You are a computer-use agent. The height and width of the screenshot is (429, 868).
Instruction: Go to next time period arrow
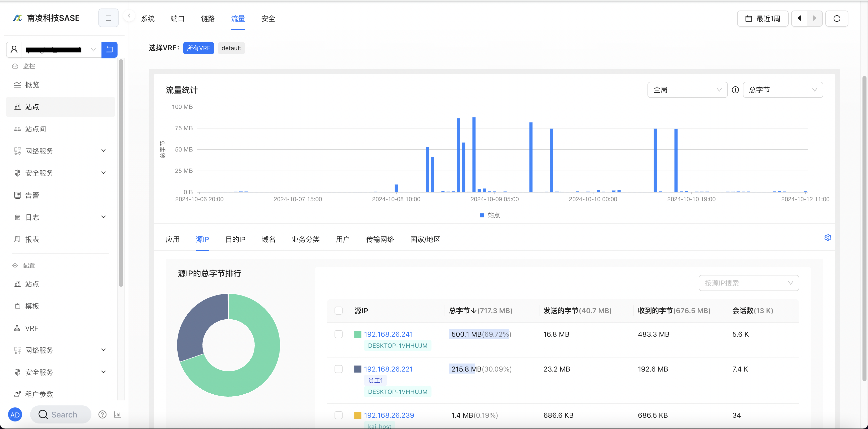coord(815,19)
